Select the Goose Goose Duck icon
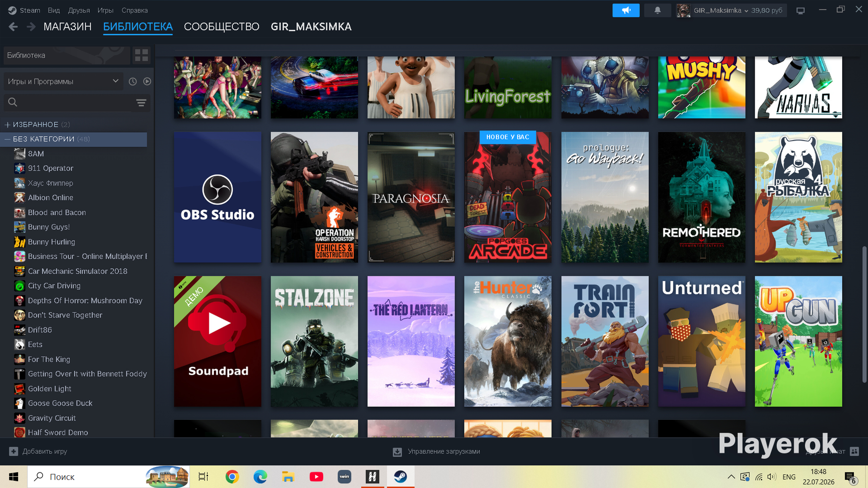868x488 pixels. click(x=20, y=404)
